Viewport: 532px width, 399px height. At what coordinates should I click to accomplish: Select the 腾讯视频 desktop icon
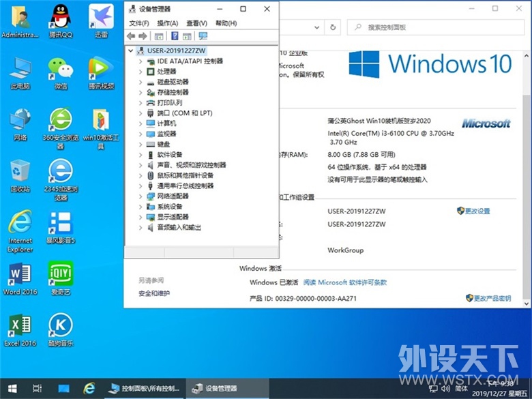[x=101, y=72]
